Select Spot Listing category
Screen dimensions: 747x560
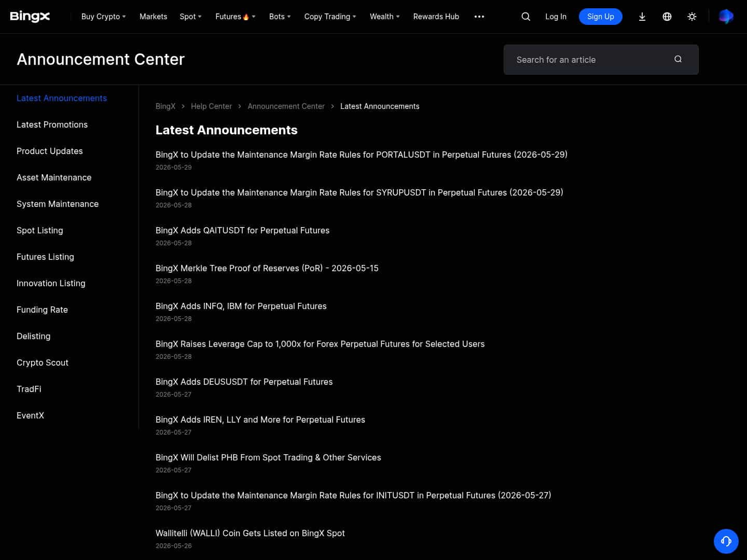click(x=40, y=230)
